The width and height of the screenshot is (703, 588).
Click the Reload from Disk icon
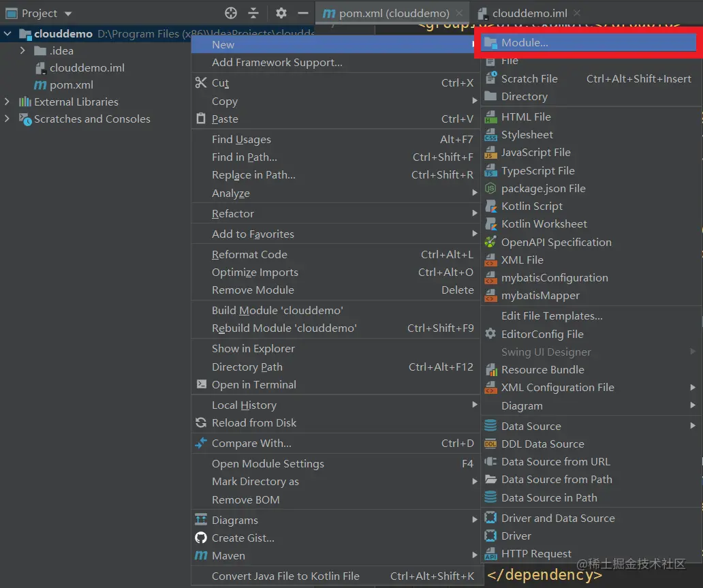201,422
